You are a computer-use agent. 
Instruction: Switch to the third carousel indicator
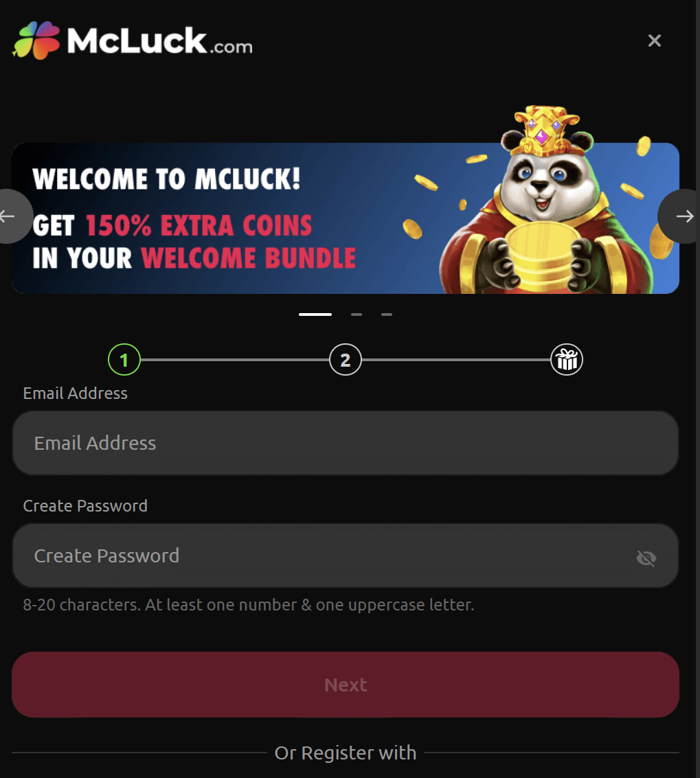tap(387, 314)
